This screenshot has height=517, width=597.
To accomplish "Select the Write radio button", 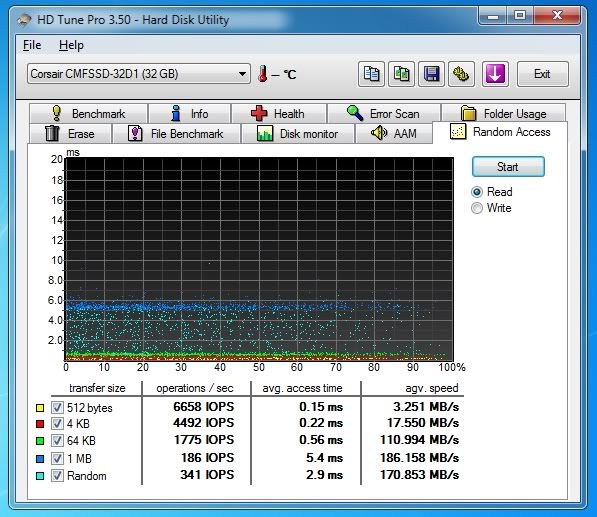I will click(x=477, y=208).
